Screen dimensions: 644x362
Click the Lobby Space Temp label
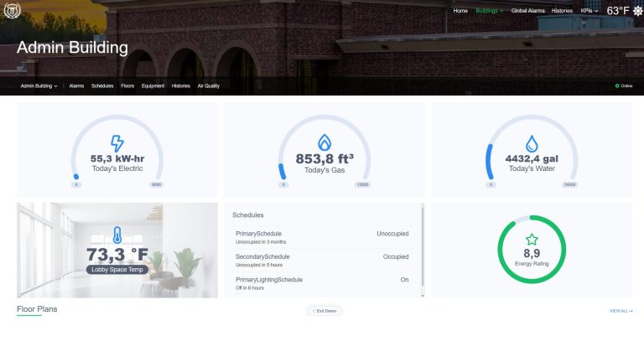pyautogui.click(x=117, y=270)
